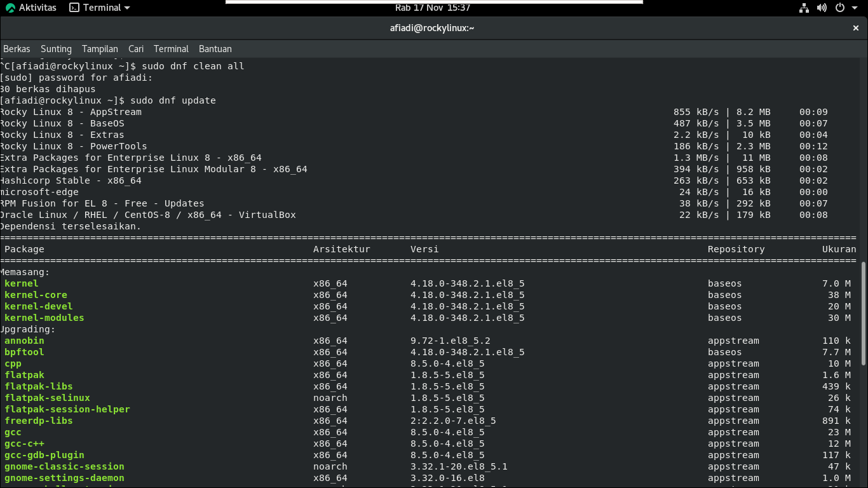Open the clock showing Rab 17 Nov 15:37
The image size is (868, 488).
pos(433,8)
